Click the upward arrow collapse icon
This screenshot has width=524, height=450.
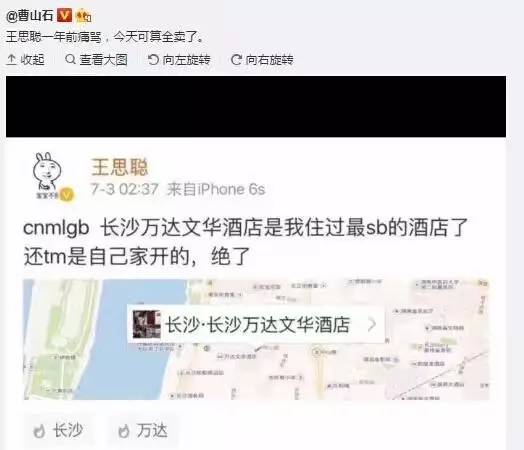point(11,60)
